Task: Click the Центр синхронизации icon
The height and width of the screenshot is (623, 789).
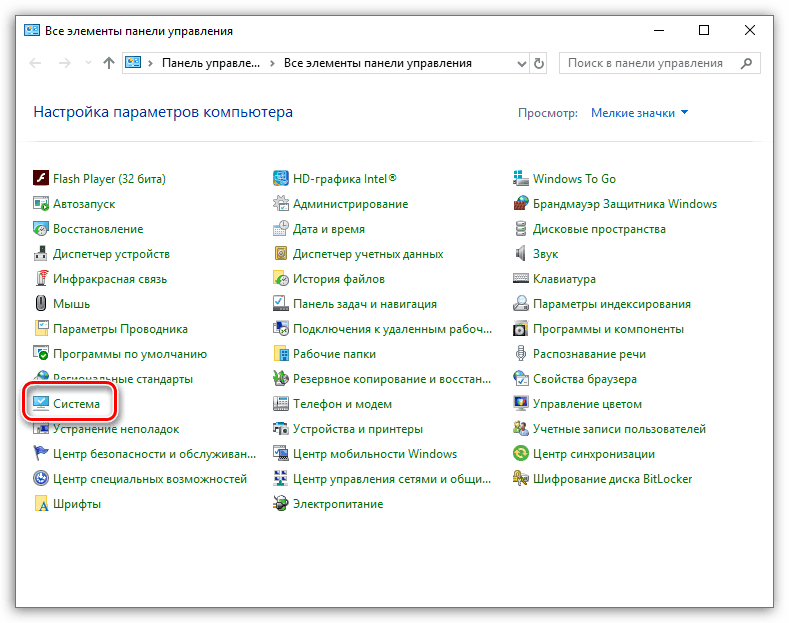Action: 521,453
